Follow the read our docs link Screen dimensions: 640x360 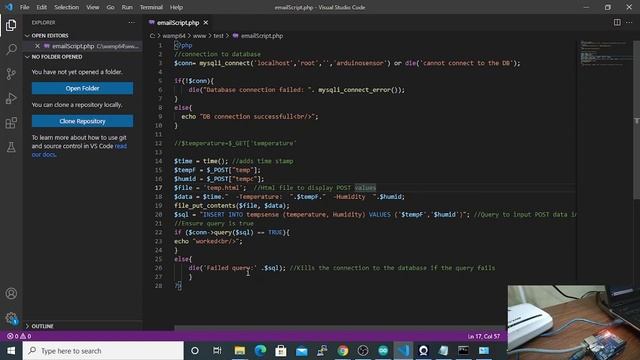[80, 150]
